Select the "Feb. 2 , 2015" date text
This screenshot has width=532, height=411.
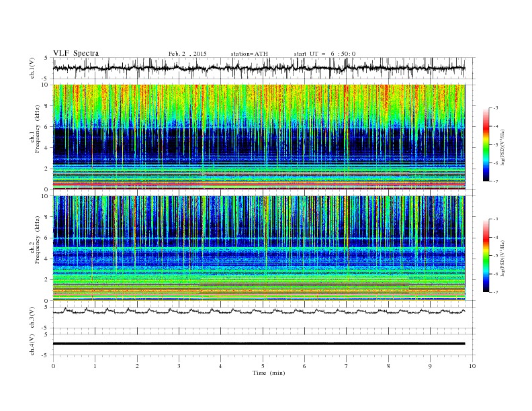click(x=187, y=54)
